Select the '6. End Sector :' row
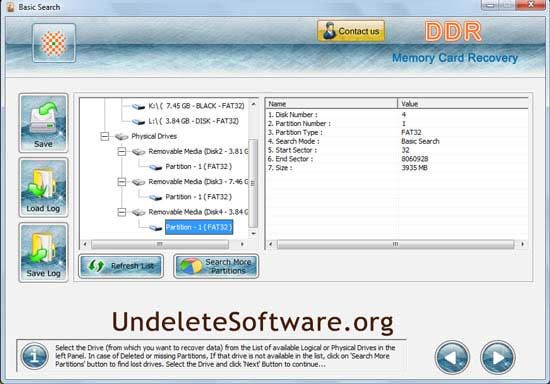 [397, 159]
